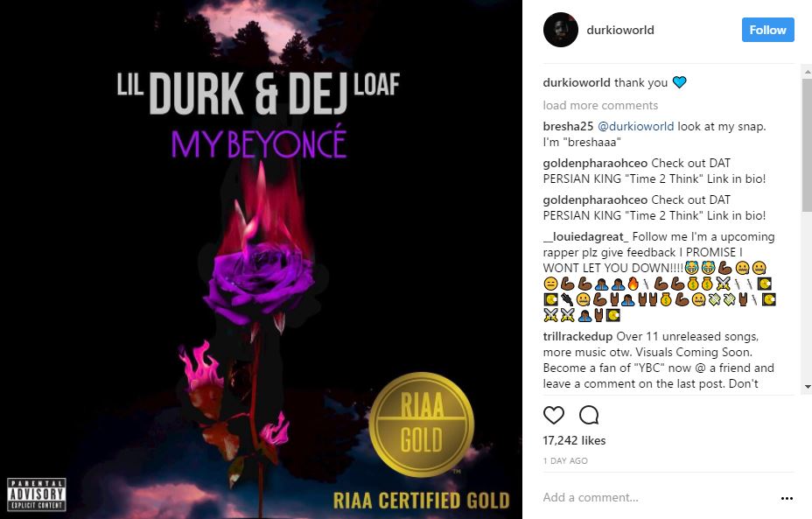Open durkioworld username in header
This screenshot has width=812, height=519.
coord(619,30)
